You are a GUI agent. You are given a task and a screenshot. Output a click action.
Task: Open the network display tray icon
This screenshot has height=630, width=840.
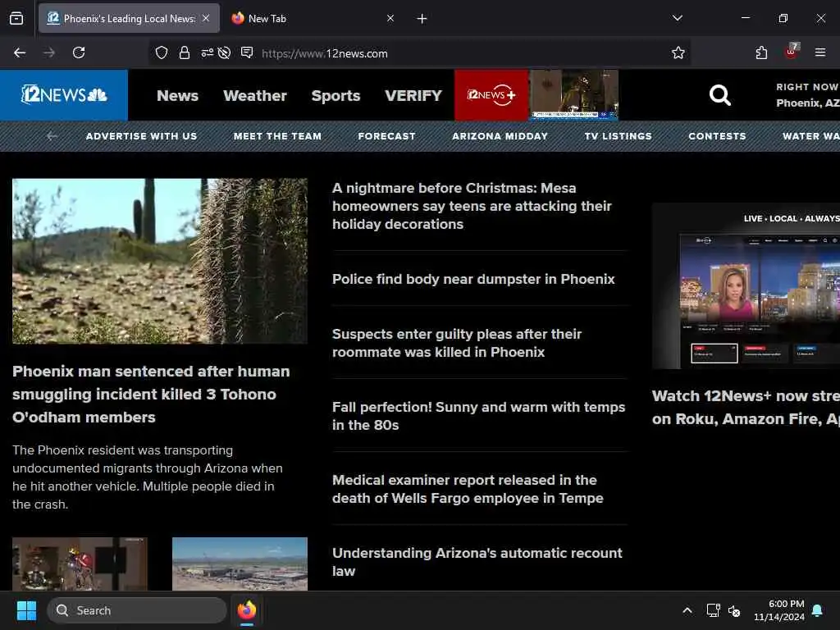[713, 610]
